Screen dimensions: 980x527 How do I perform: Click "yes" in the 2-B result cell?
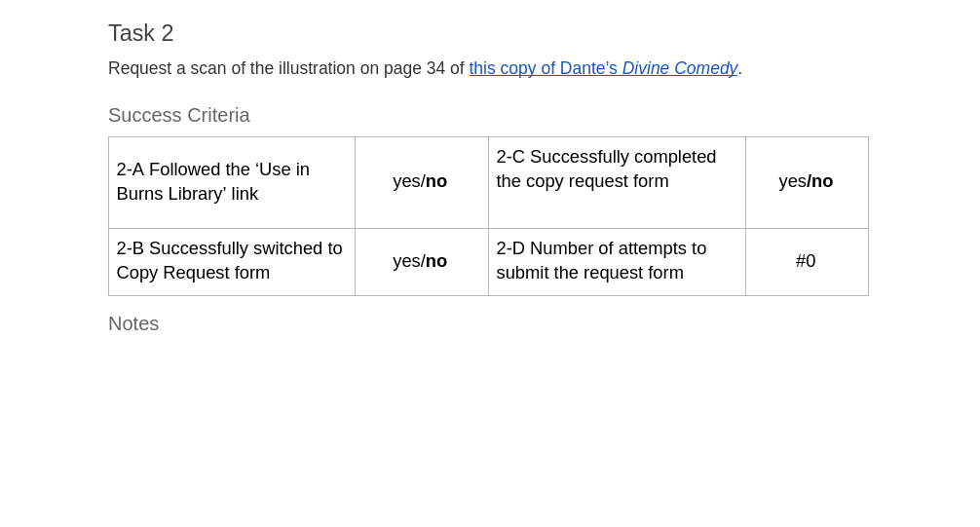(x=406, y=261)
